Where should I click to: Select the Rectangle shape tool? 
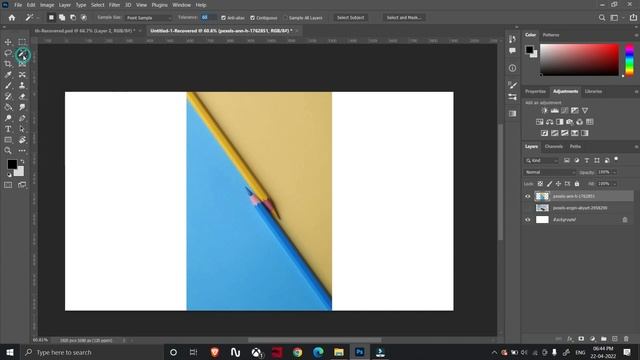(x=8, y=140)
